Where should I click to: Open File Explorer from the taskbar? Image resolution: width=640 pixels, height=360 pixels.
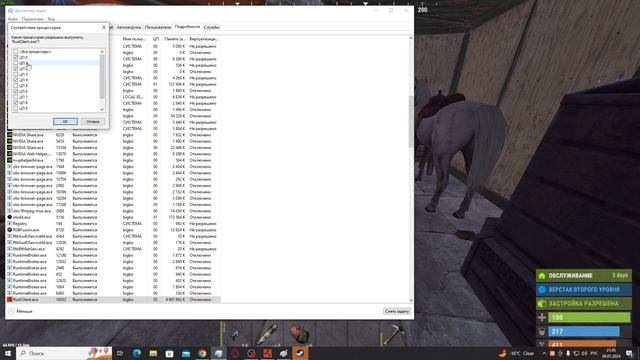click(153, 353)
